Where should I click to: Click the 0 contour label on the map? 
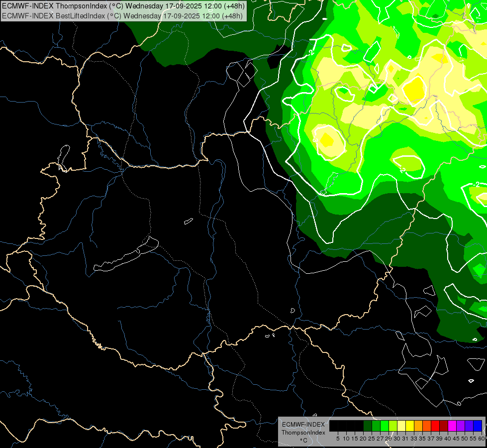pyautogui.click(x=459, y=404)
